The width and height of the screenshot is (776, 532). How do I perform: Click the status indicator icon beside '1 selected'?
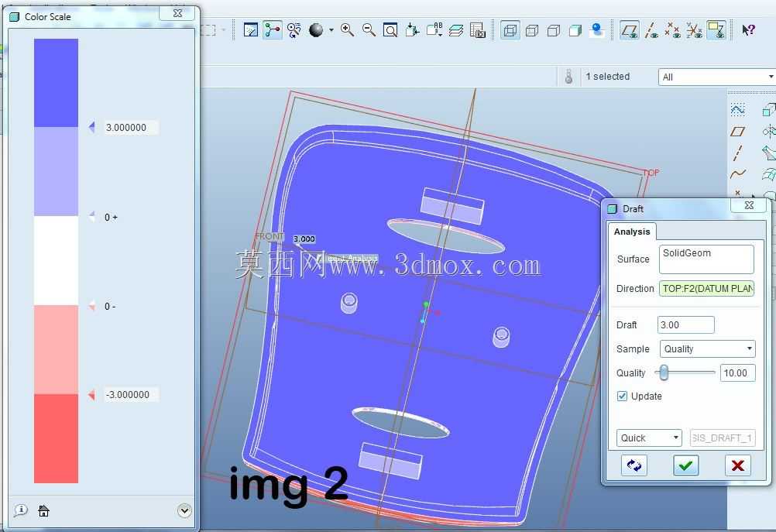click(x=568, y=77)
